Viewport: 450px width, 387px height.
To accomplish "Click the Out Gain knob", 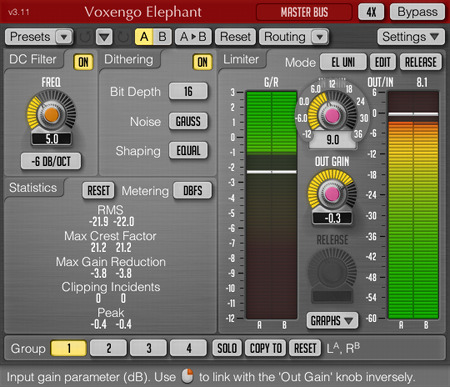I will tap(332, 194).
